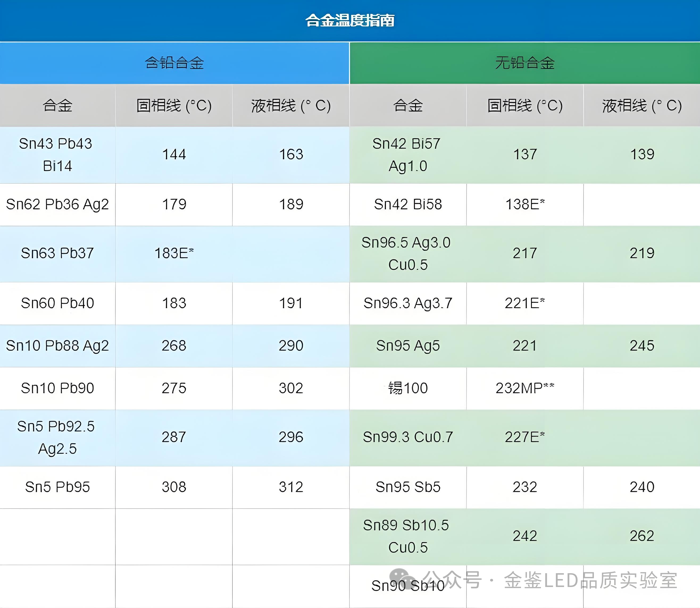The image size is (700, 608).
Task: Click the Sn96.5 Ag3.0 Cu0.5 cell
Action: point(407,254)
